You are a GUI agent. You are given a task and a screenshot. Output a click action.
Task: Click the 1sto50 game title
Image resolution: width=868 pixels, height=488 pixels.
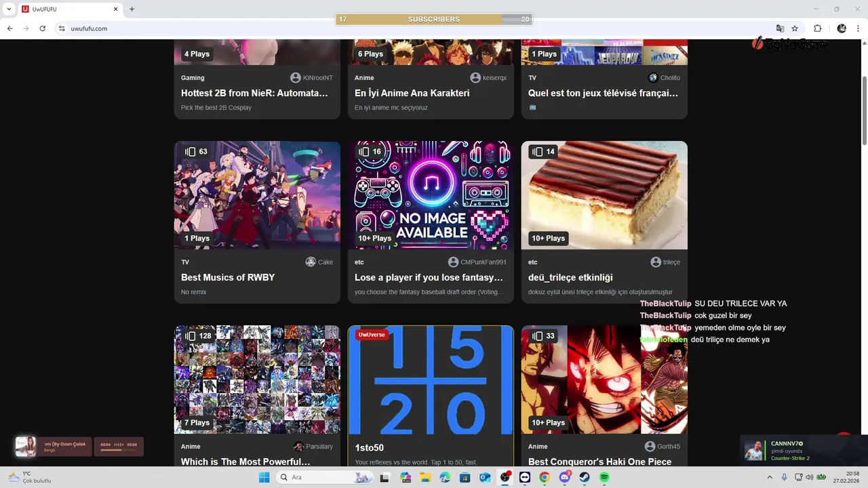[x=369, y=448]
